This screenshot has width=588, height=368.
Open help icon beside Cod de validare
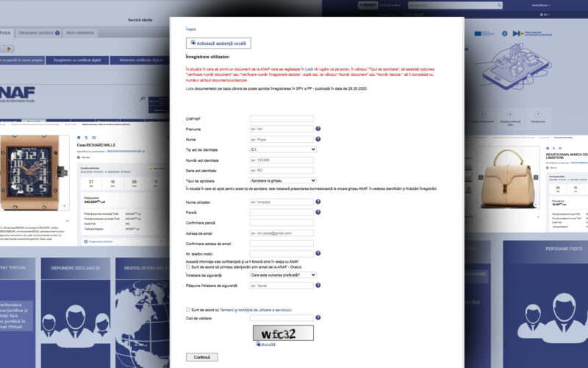(318, 318)
